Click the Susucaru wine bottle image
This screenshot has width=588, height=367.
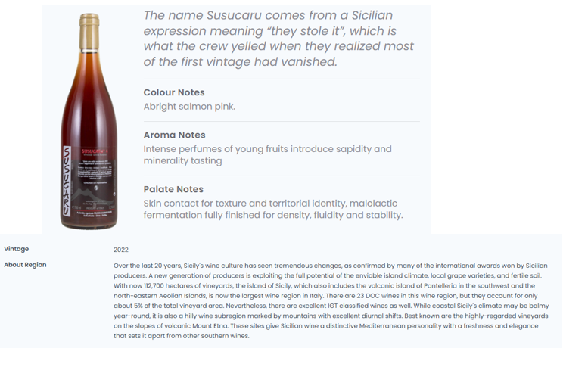pyautogui.click(x=89, y=121)
